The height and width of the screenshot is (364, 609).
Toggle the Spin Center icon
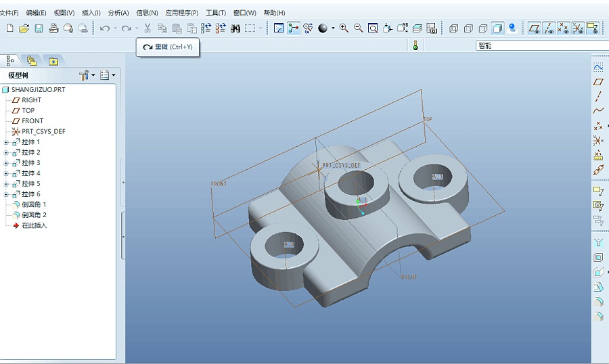pos(294,28)
